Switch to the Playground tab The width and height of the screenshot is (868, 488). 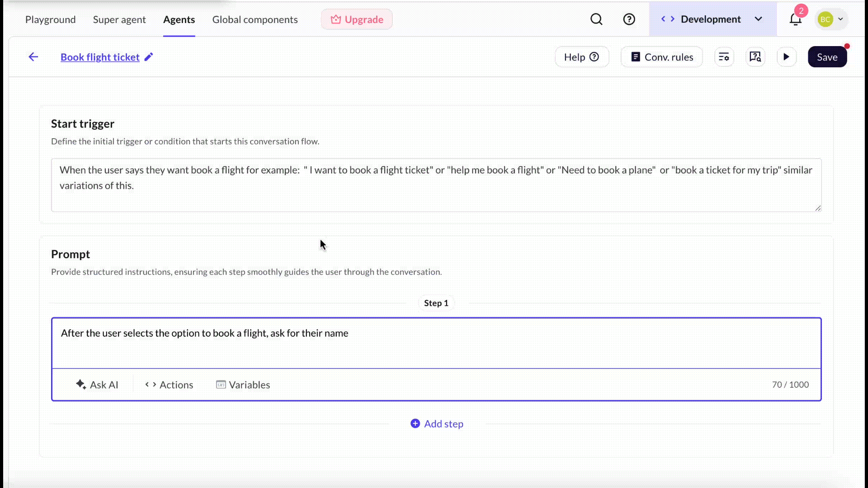point(50,19)
